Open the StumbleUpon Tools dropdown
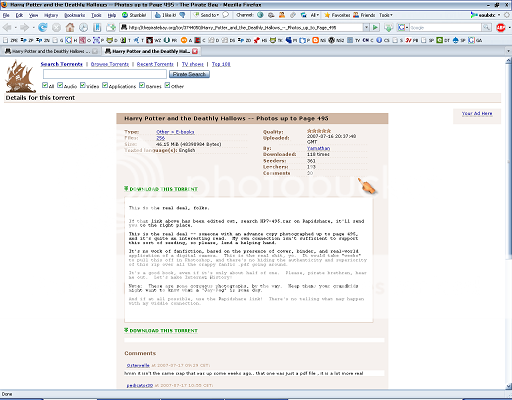This screenshot has width=512, height=400. [386, 15]
